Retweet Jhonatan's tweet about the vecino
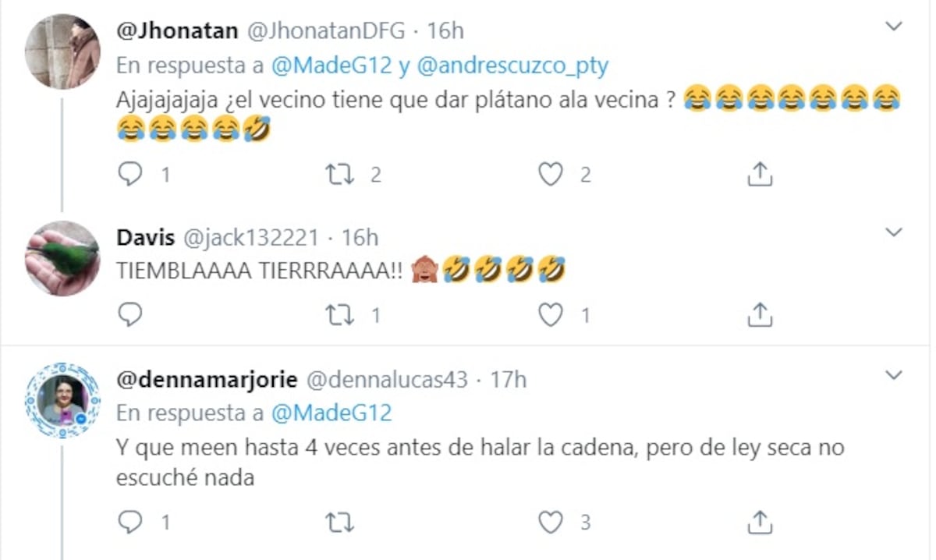 pyautogui.click(x=339, y=175)
